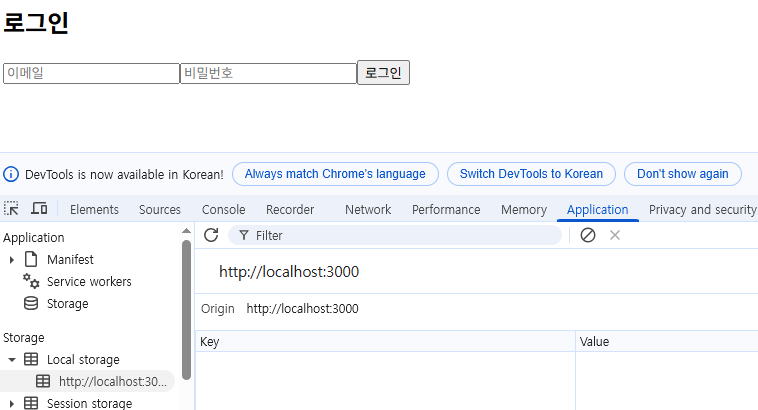
Task: Clear all storage entries with circle-slash icon
Action: click(x=588, y=235)
